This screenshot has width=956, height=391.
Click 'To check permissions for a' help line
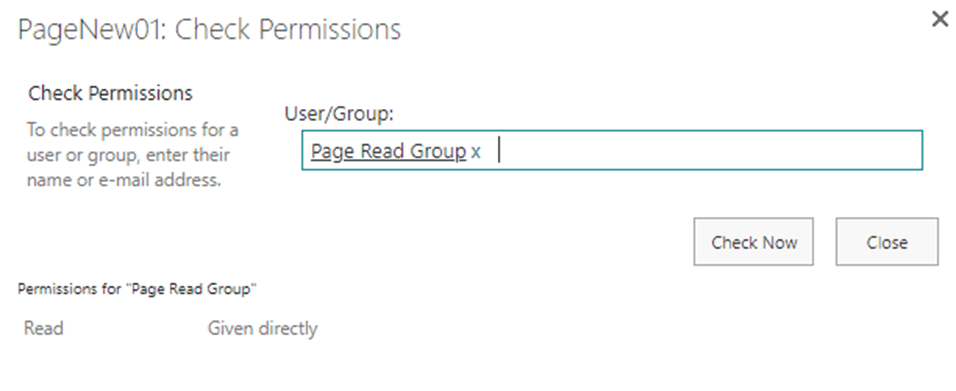coord(132,130)
